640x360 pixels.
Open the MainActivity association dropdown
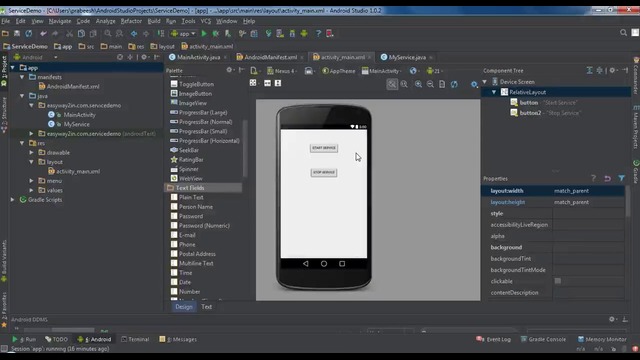click(381, 71)
